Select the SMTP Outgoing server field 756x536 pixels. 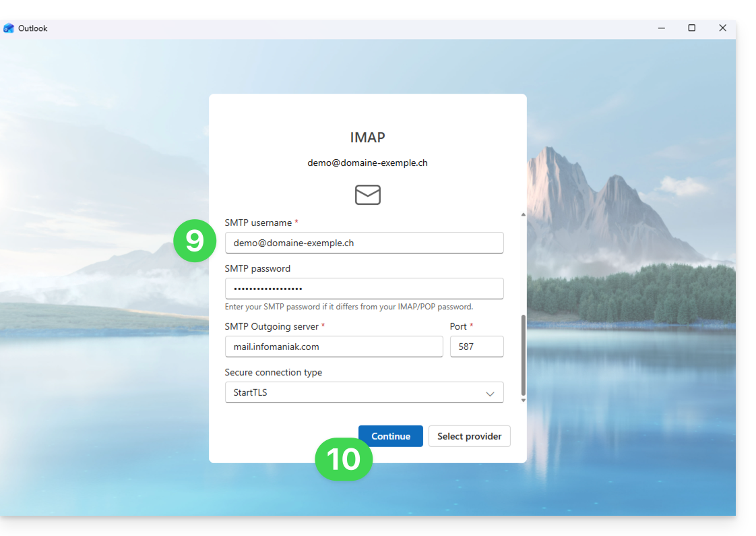point(334,347)
